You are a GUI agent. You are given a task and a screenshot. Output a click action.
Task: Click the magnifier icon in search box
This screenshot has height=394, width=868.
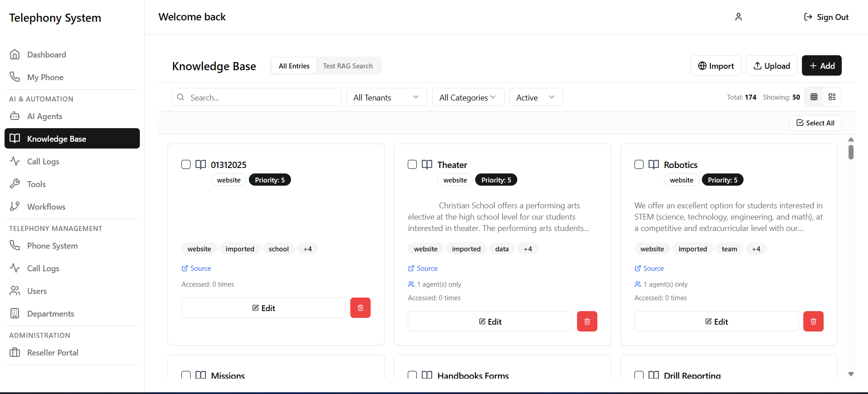tap(181, 97)
